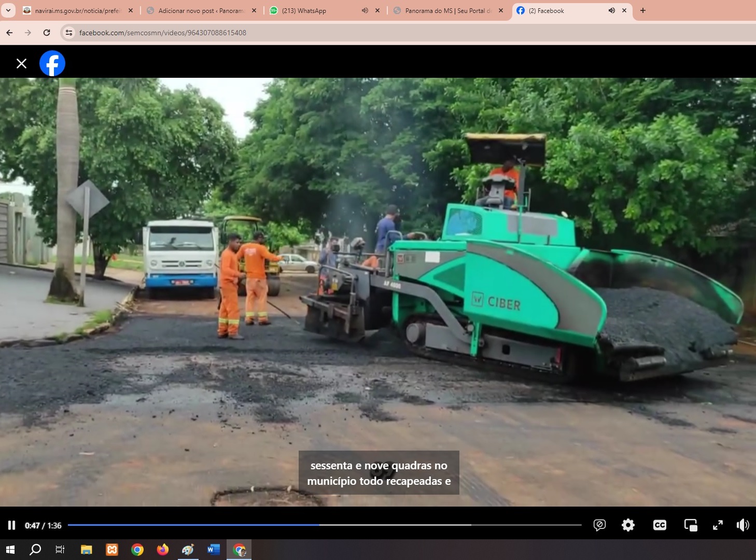
Task: Open the hide-comments chat icon in player
Action: tap(599, 525)
